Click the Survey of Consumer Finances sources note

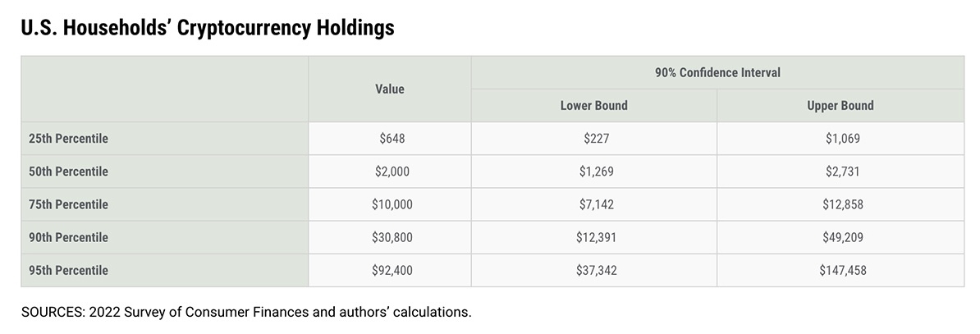point(247,312)
